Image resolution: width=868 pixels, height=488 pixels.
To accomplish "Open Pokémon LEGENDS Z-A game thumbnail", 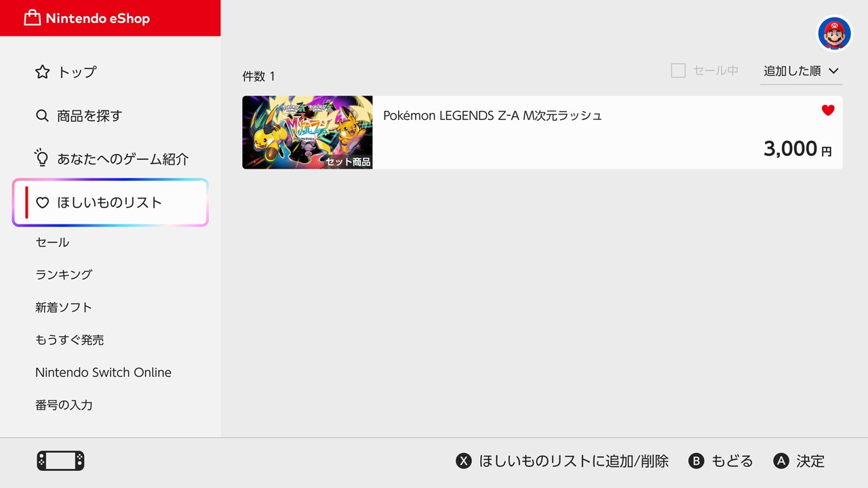I will (x=307, y=132).
